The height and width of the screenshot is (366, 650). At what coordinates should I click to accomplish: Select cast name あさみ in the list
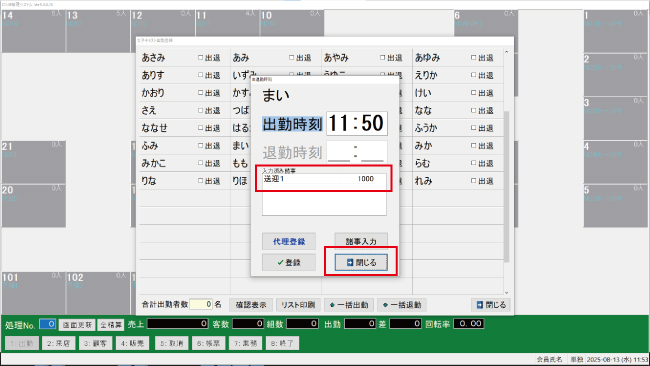pos(153,58)
